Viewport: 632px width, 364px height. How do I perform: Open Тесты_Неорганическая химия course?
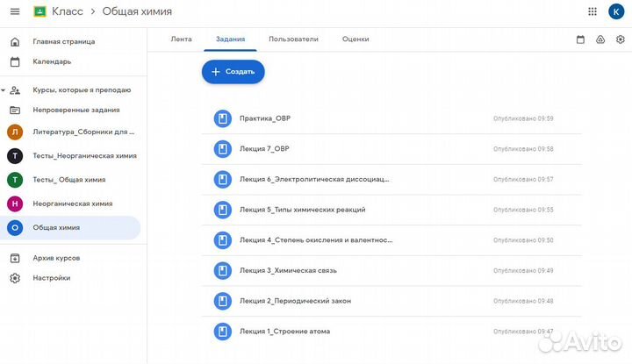coord(84,156)
